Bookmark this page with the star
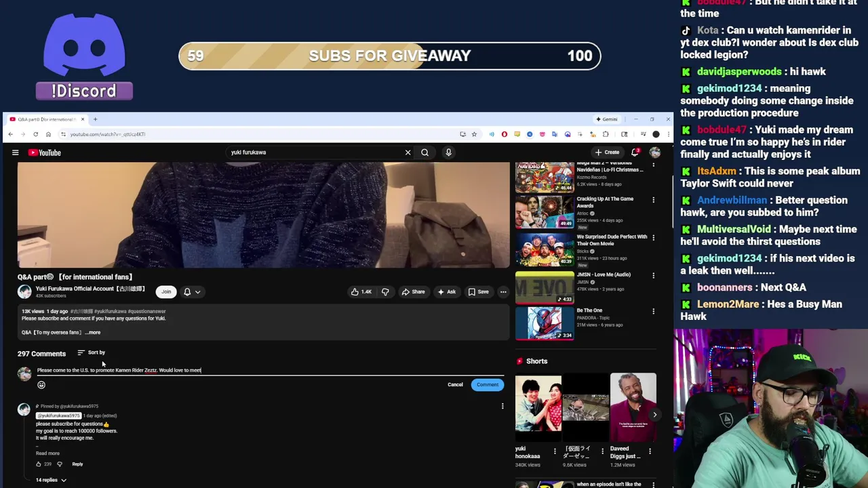The width and height of the screenshot is (868, 488). click(x=474, y=134)
